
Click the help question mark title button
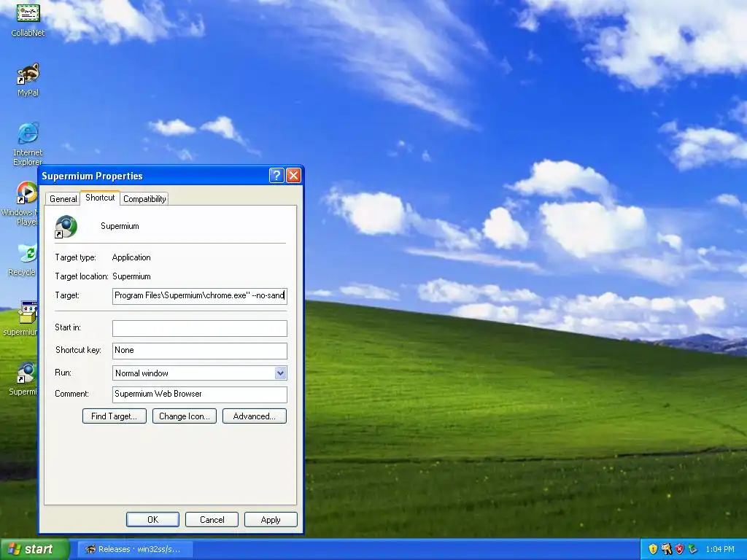(276, 176)
